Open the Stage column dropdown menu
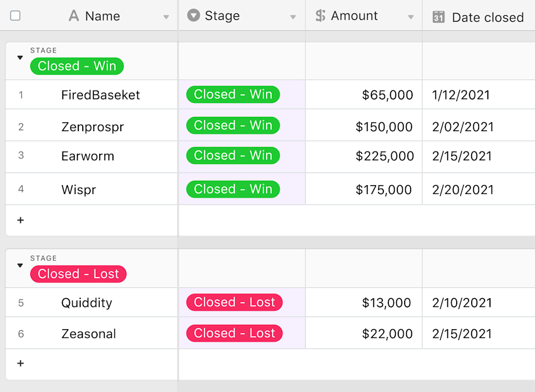The width and height of the screenshot is (535, 392). (x=292, y=16)
